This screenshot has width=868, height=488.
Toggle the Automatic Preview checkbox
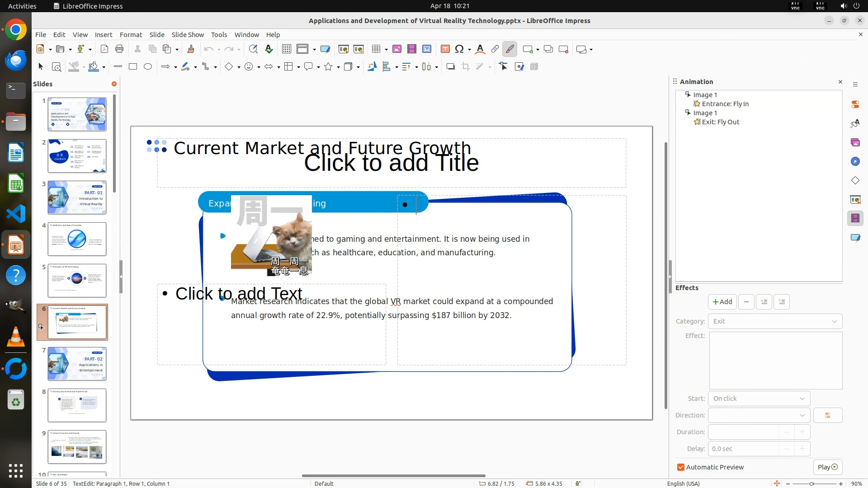[x=681, y=467]
